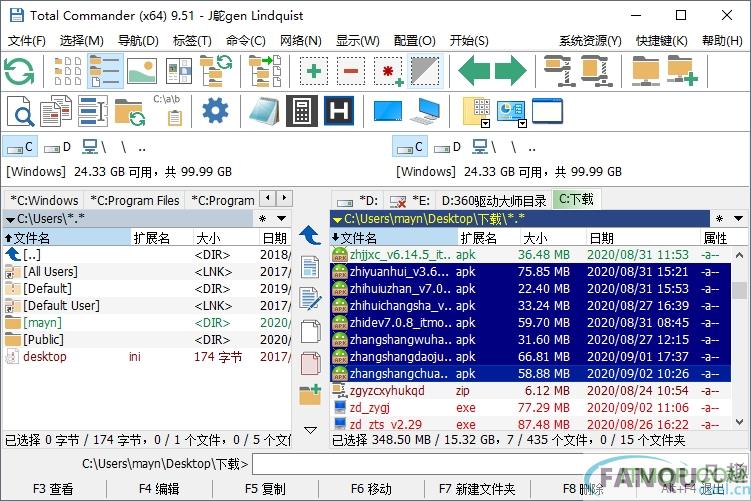Image resolution: width=751 pixels, height=501 pixels.
Task: Select drive C button in left panel
Action: pyautogui.click(x=20, y=147)
